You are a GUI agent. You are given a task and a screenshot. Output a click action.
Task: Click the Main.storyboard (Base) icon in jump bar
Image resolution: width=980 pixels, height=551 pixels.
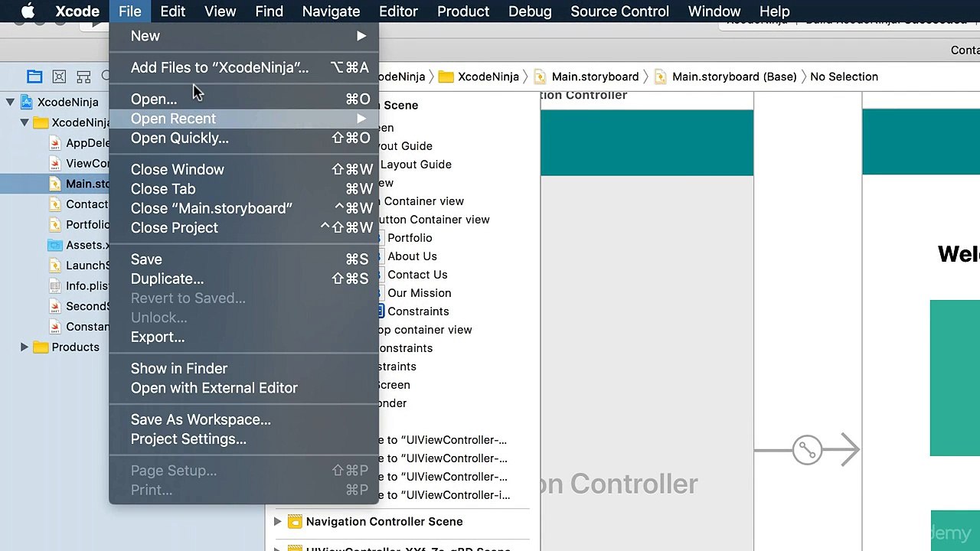[660, 77]
